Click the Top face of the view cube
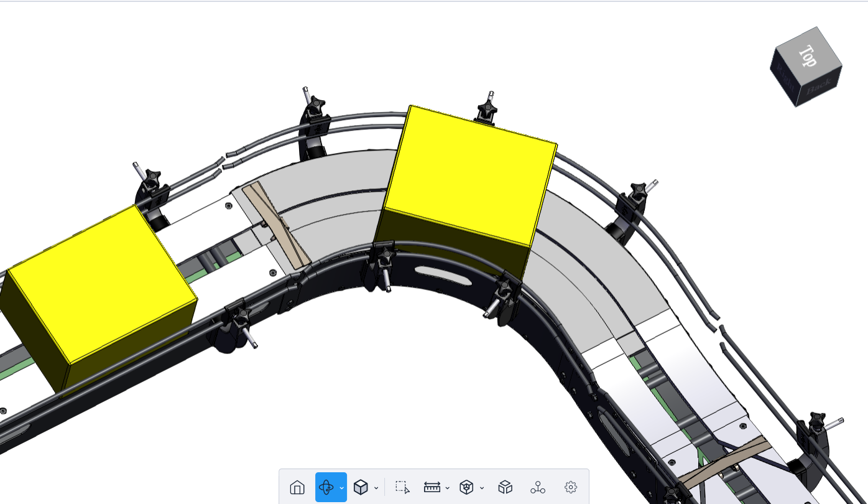 point(809,56)
